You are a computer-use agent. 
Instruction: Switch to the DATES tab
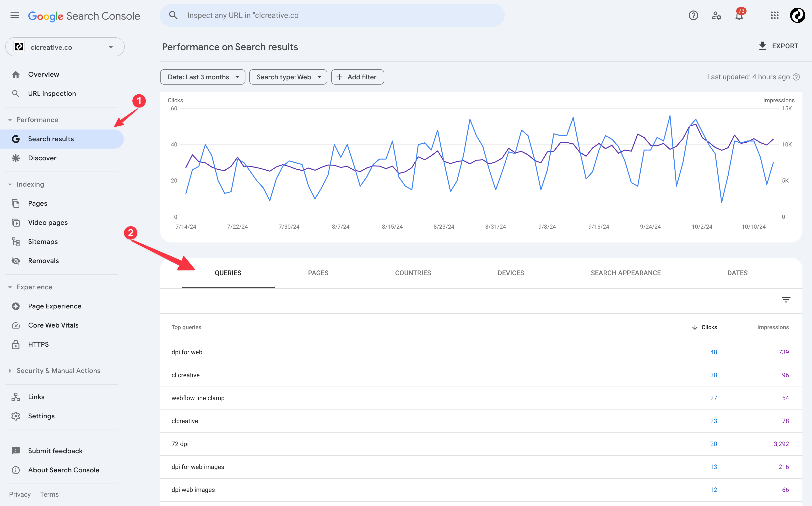coord(737,273)
